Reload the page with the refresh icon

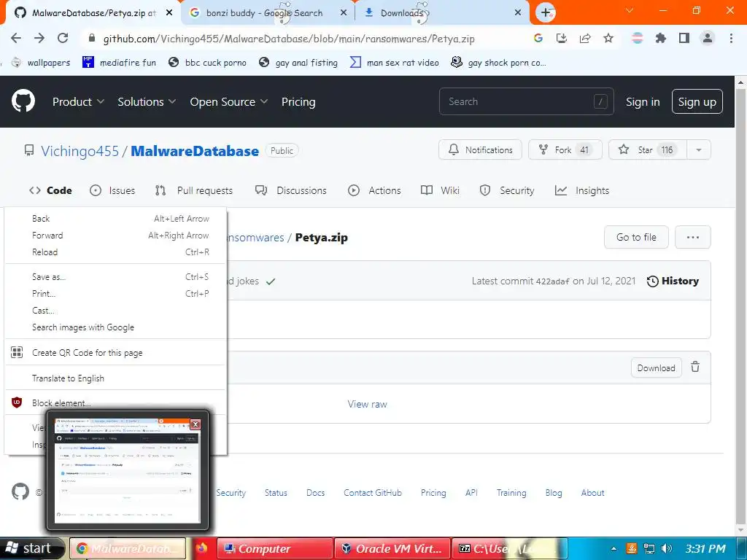tap(63, 38)
